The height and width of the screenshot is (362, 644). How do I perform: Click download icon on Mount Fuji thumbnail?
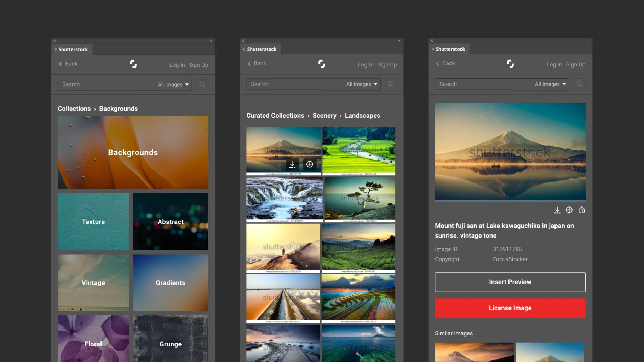pos(292,164)
